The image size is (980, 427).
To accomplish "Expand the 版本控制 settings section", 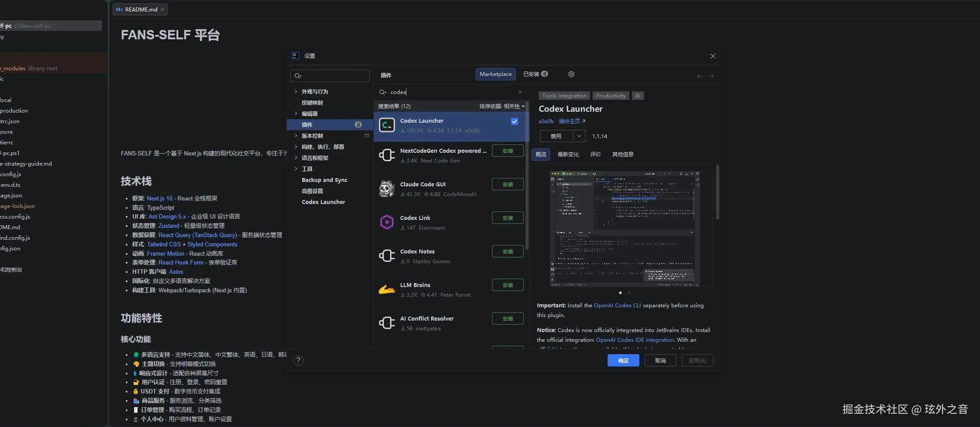I will point(296,136).
